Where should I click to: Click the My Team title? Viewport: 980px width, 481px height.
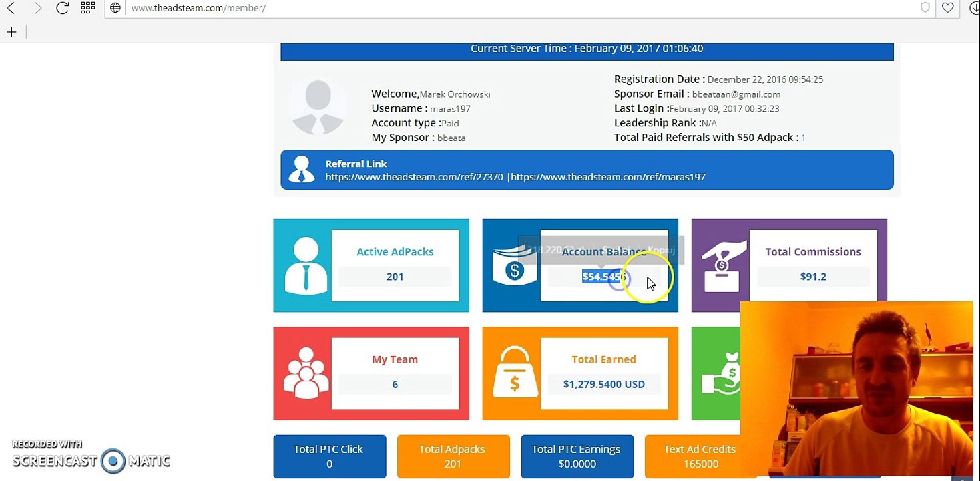(x=395, y=359)
